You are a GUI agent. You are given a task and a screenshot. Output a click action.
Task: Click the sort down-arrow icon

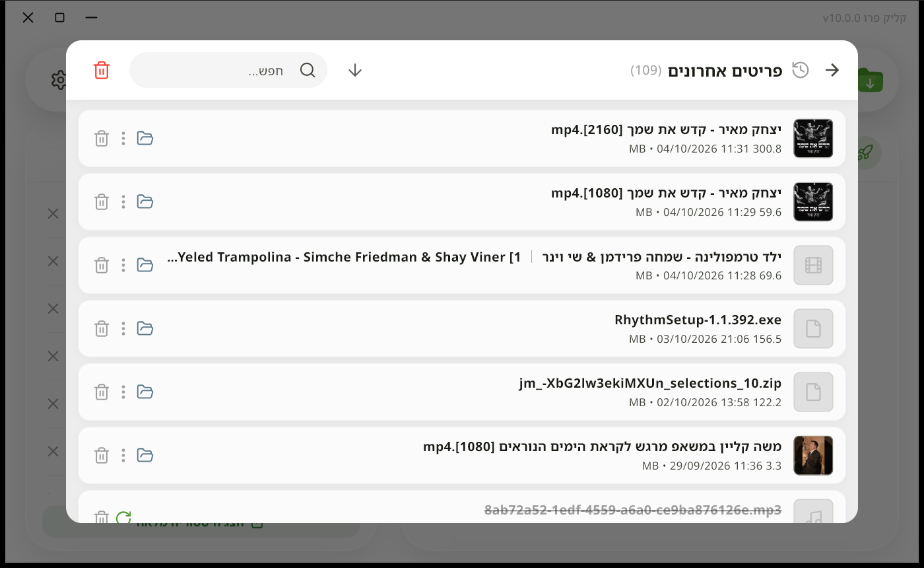click(355, 70)
